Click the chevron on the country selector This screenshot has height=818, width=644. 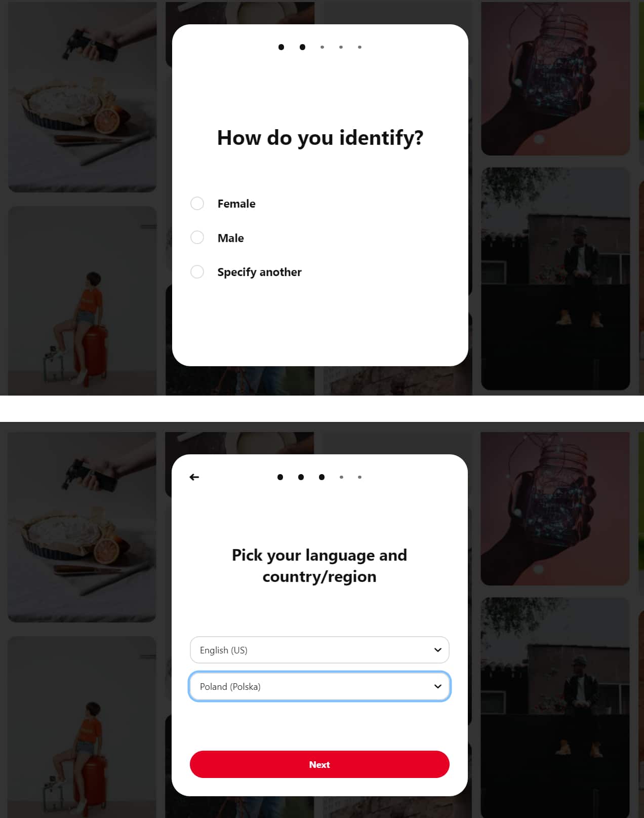tap(438, 686)
